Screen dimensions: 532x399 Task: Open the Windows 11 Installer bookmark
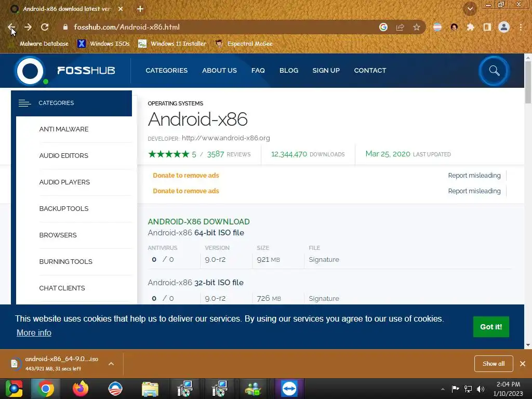click(x=172, y=44)
